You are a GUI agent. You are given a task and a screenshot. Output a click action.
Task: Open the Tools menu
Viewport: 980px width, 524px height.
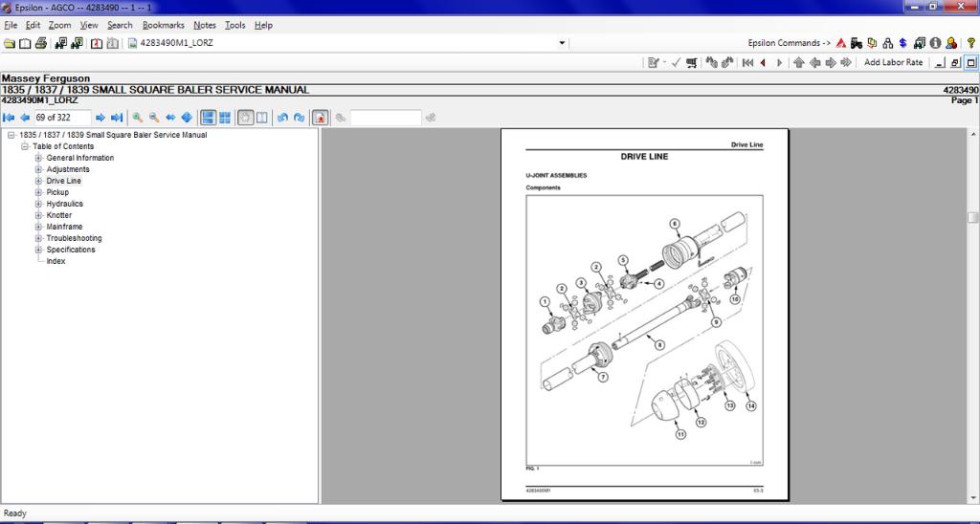pos(235,25)
